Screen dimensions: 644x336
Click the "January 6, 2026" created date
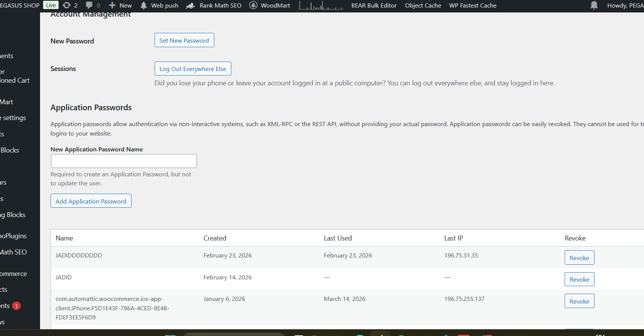[x=224, y=299]
